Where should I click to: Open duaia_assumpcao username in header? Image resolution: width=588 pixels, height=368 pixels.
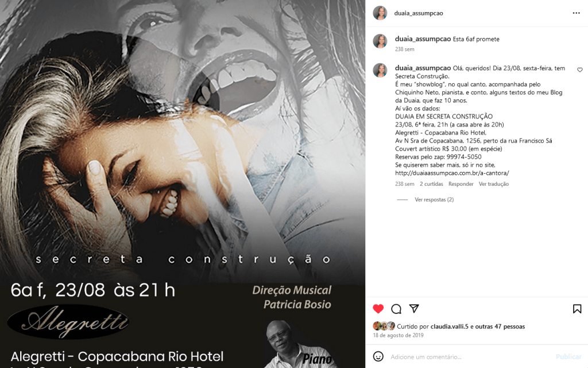click(x=419, y=13)
